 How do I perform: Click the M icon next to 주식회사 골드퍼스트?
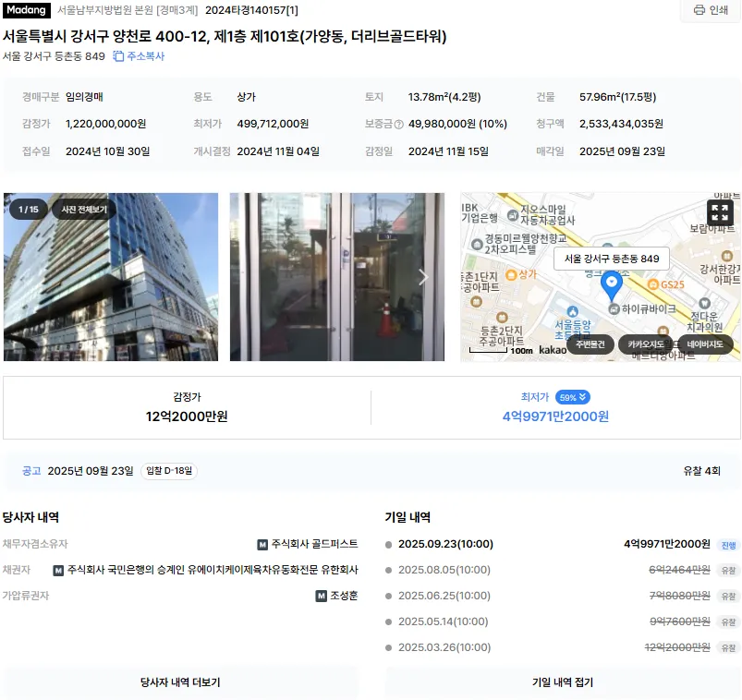(262, 545)
